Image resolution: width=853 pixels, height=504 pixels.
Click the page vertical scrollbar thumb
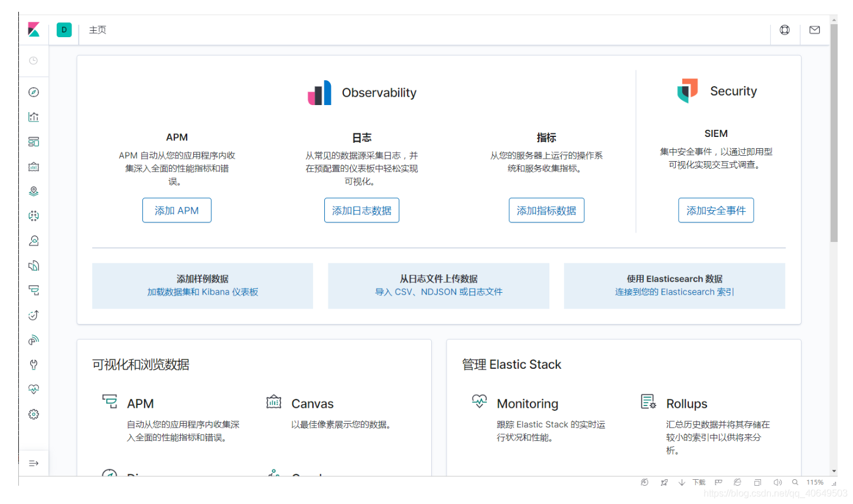(834, 133)
